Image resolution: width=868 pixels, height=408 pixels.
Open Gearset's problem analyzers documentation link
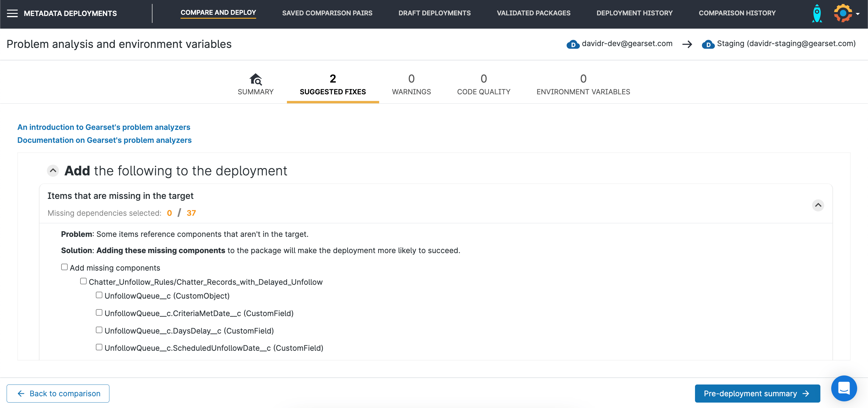105,140
